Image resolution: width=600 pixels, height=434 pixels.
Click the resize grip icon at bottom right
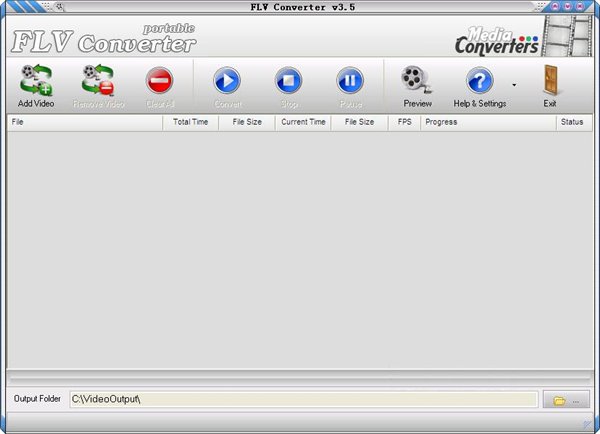pyautogui.click(x=587, y=424)
